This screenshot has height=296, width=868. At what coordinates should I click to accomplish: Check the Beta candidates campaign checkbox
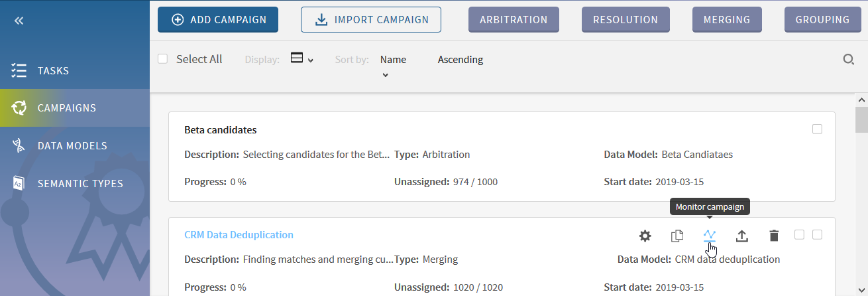pyautogui.click(x=817, y=129)
